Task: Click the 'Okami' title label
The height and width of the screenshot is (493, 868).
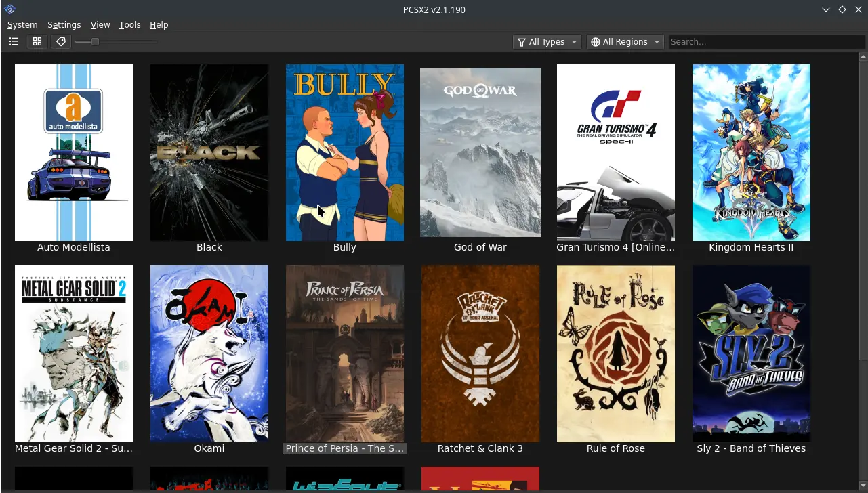Action: point(209,448)
